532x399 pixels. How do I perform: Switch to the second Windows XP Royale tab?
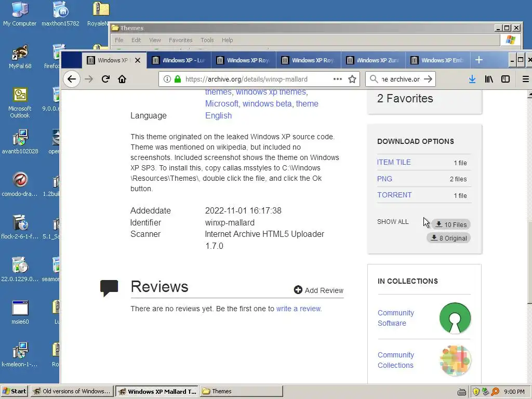click(x=309, y=60)
